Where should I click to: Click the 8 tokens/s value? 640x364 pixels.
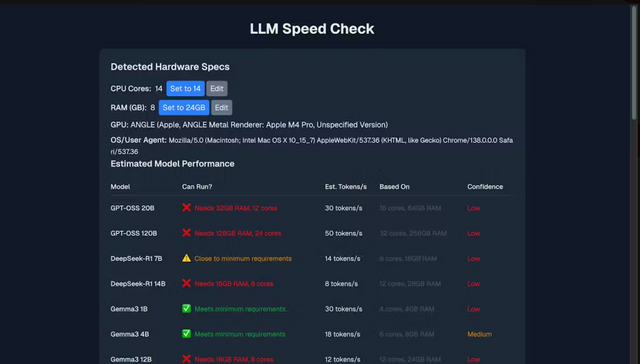click(x=341, y=284)
